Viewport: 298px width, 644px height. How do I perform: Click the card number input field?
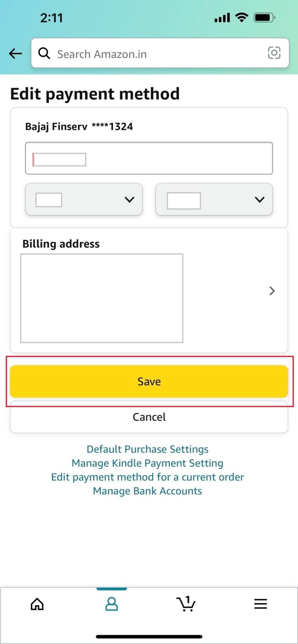point(149,158)
